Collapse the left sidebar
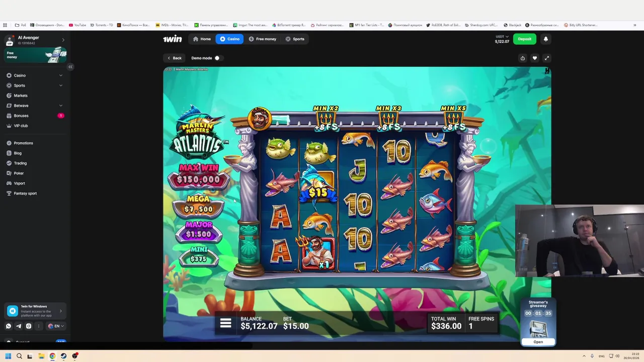The height and width of the screenshot is (362, 644). (x=70, y=66)
